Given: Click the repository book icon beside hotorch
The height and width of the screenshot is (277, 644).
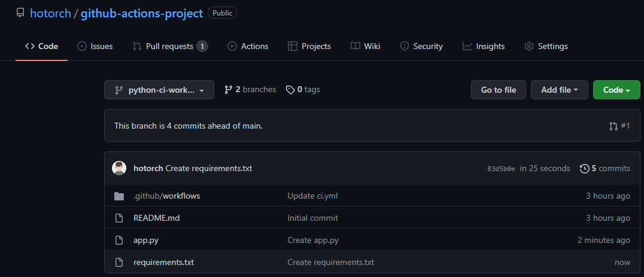Looking at the screenshot, I should pos(20,13).
